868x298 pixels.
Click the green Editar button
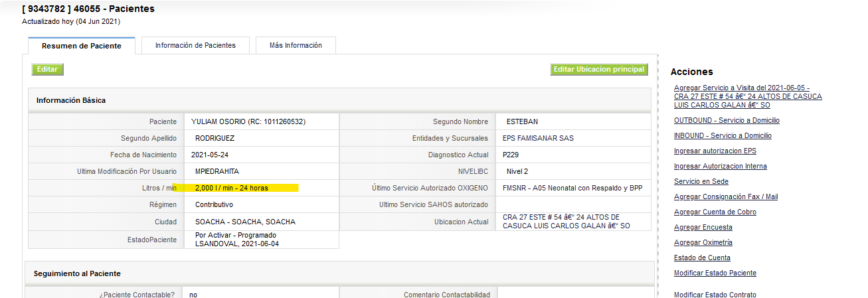(47, 69)
